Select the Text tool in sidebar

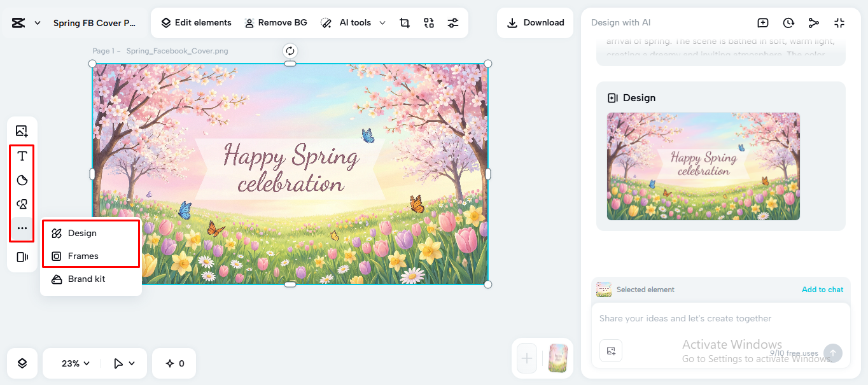(22, 156)
